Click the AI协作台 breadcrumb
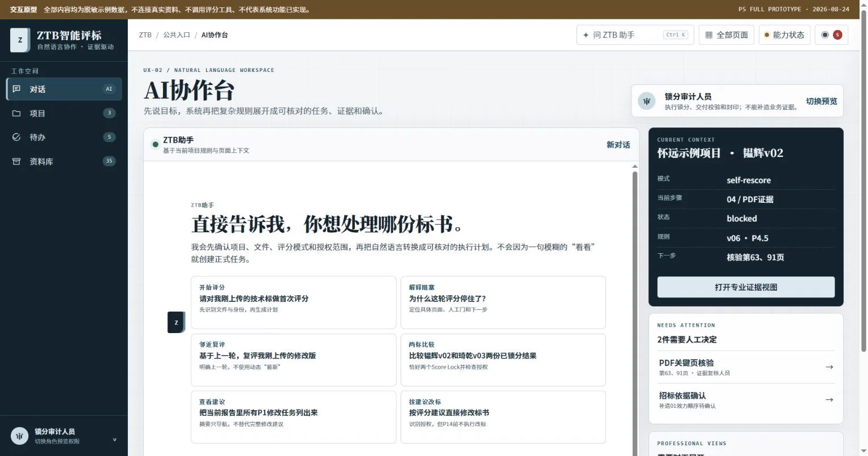 [214, 35]
